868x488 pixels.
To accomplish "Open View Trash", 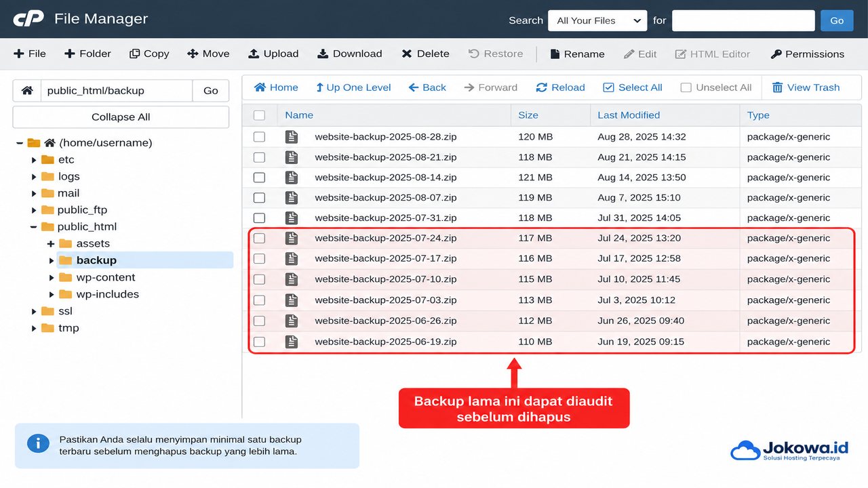I will pyautogui.click(x=806, y=87).
